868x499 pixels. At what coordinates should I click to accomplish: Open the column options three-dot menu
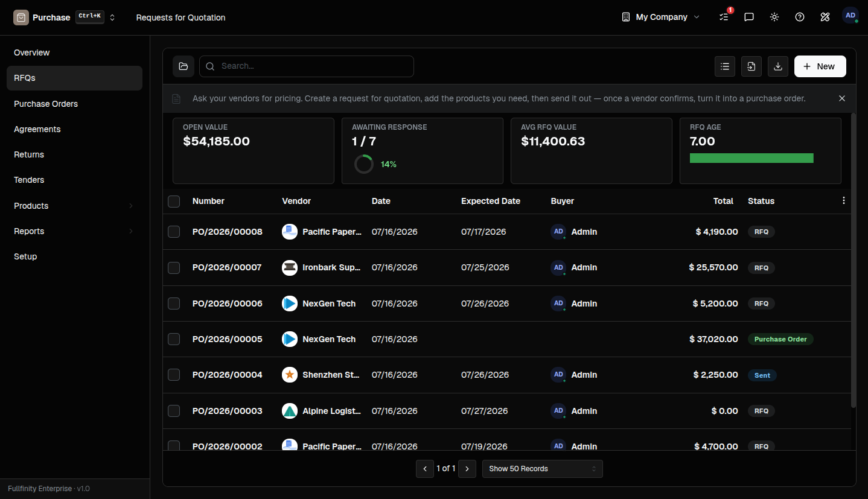pos(844,201)
